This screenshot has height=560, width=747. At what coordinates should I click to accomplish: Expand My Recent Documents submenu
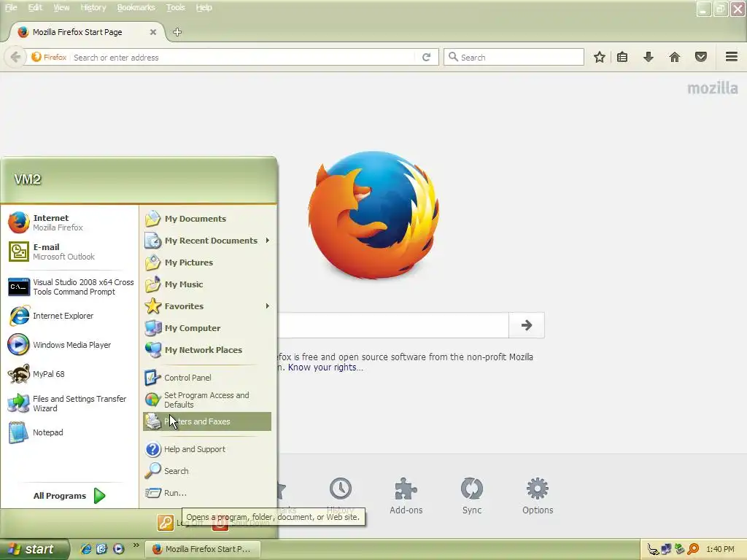[x=207, y=241]
